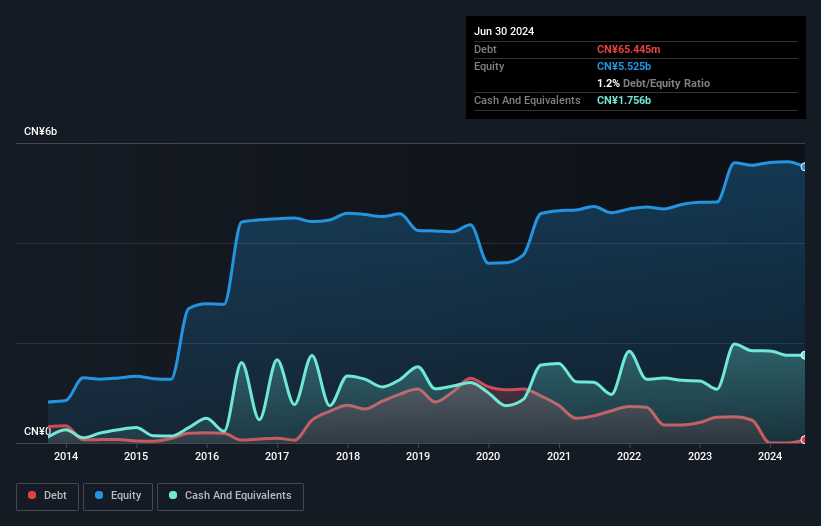
Task: Click the 2019 x-axis label
Action: (418, 456)
